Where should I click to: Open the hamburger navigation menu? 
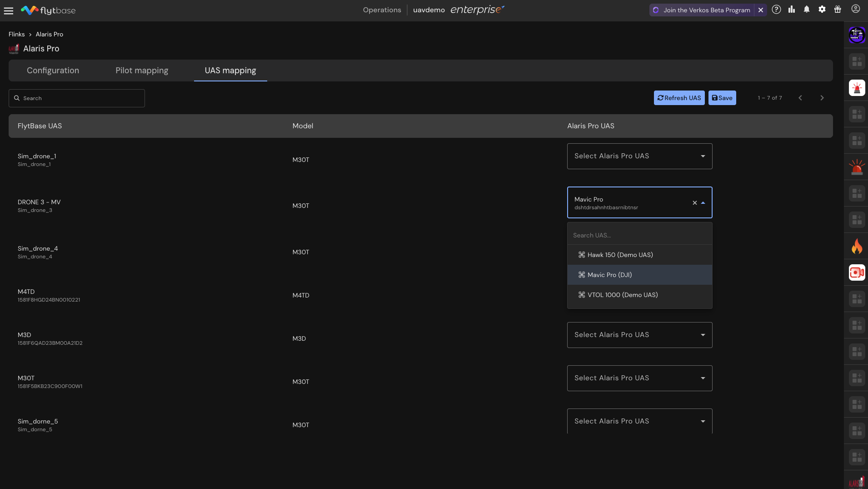tap(9, 10)
